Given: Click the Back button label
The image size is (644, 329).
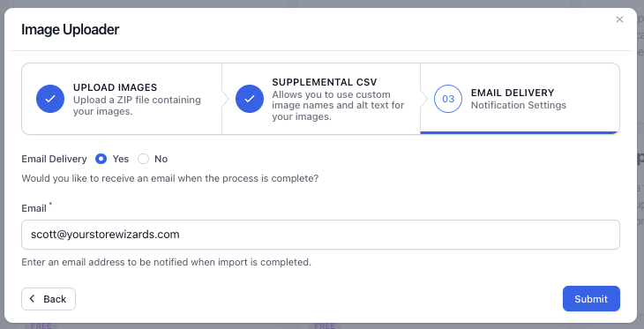Looking at the screenshot, I should click(55, 299).
